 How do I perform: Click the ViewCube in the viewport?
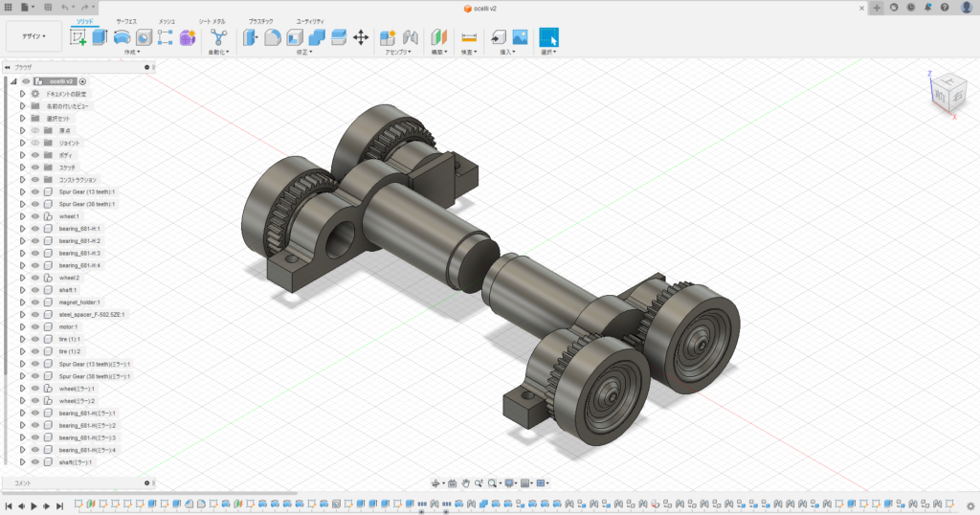point(947,96)
